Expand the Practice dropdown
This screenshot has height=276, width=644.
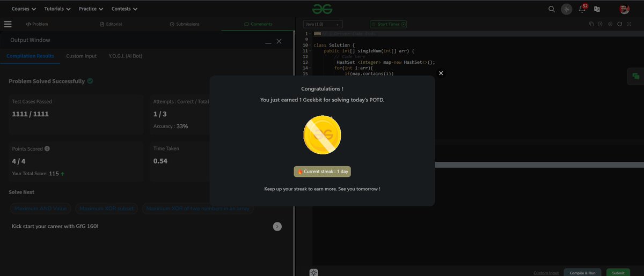point(91,9)
